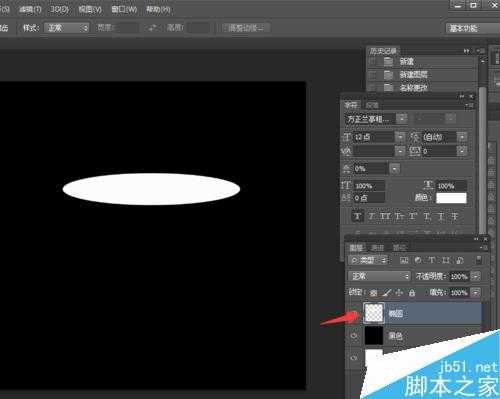
Task: Toggle faux bold T button
Action: (x=358, y=217)
